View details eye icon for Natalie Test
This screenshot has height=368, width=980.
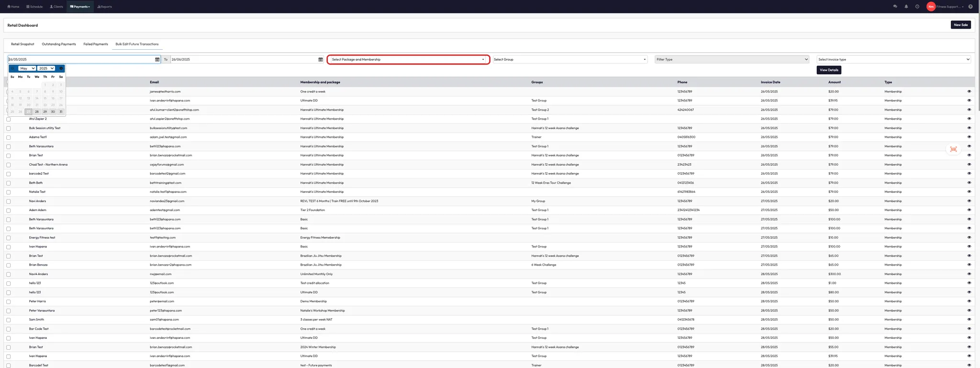point(969,192)
